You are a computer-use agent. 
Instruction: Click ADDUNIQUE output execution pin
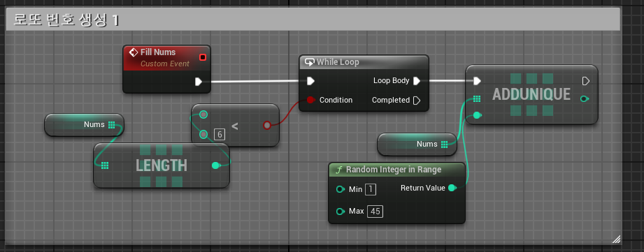586,81
